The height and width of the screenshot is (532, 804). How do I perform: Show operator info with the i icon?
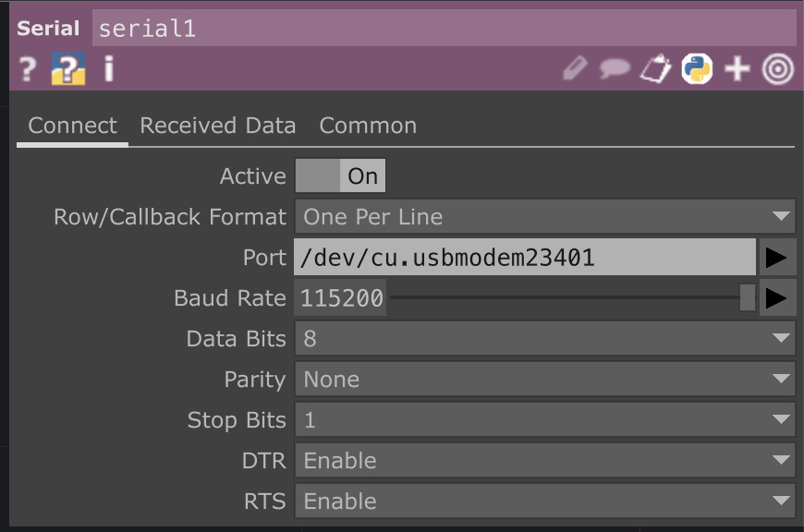point(108,69)
